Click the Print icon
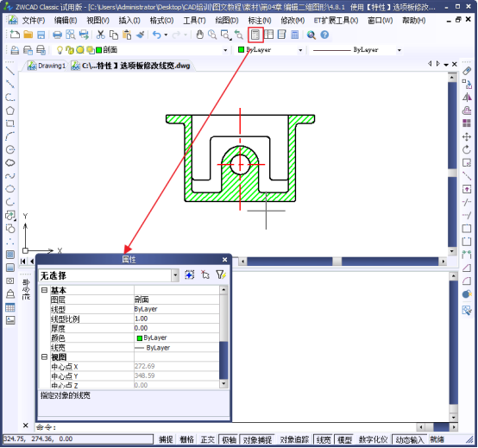 [x=57, y=35]
